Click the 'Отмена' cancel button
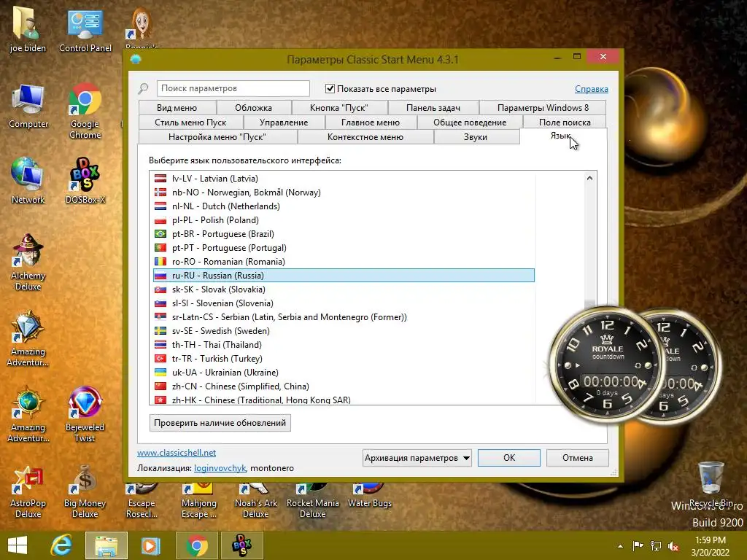 pos(578,458)
